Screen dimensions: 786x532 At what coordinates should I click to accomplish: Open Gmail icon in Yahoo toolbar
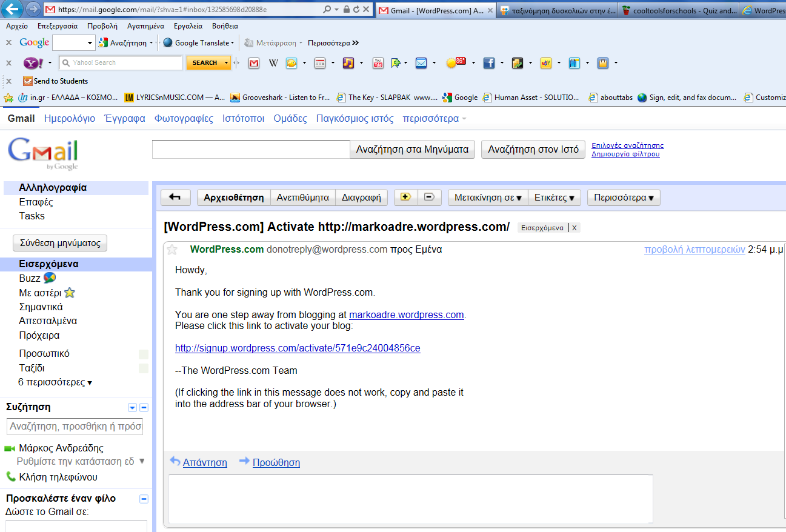[x=254, y=62]
